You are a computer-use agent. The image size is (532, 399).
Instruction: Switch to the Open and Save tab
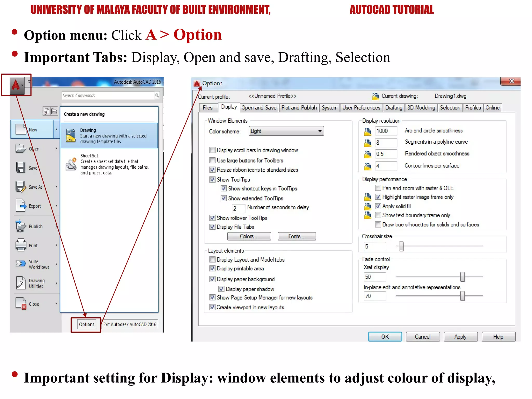pyautogui.click(x=259, y=108)
